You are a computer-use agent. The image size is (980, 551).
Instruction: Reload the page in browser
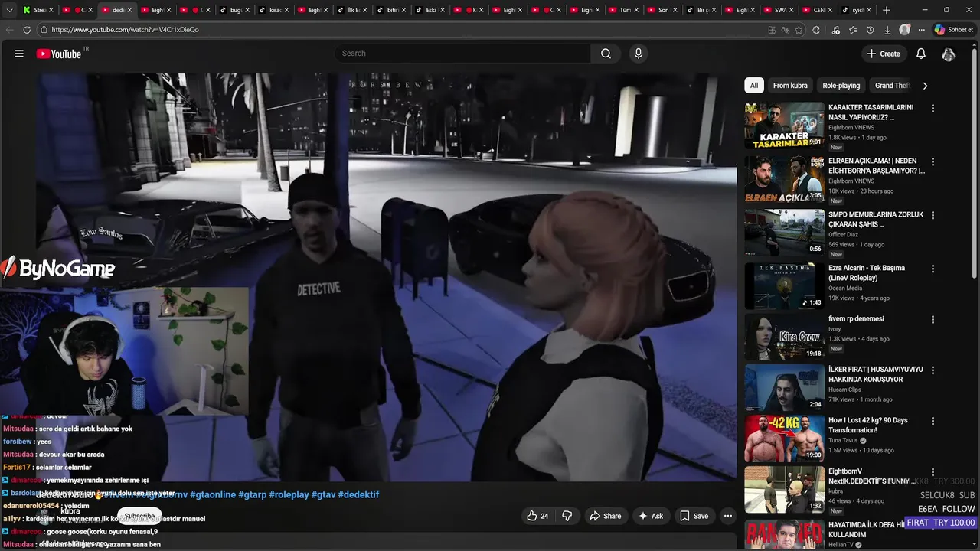click(x=27, y=30)
